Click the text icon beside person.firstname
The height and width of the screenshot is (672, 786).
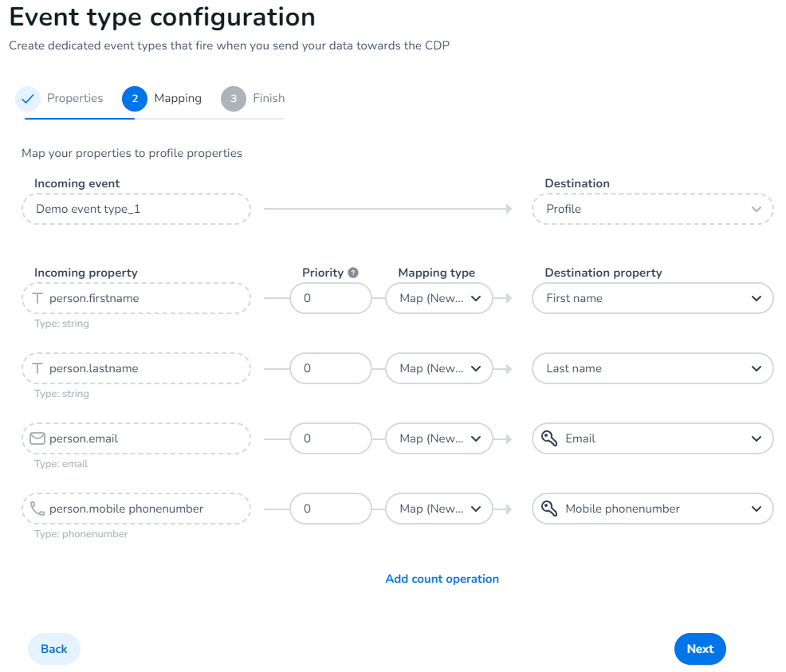37,298
